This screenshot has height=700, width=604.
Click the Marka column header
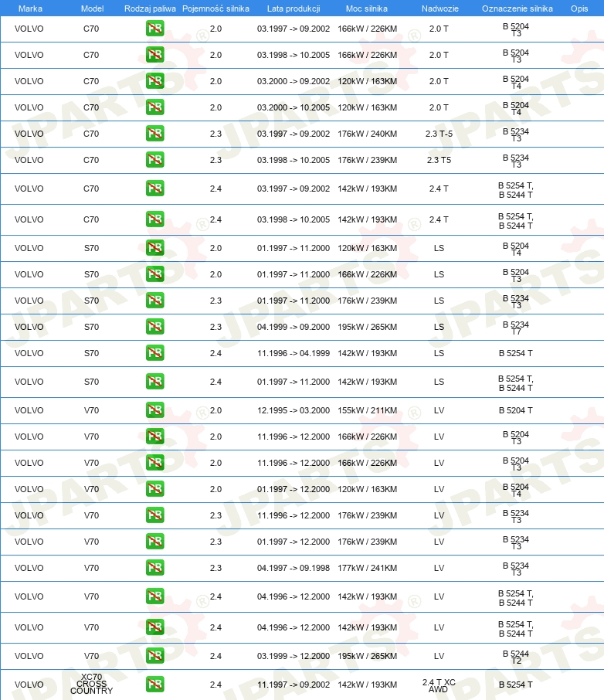[30, 8]
